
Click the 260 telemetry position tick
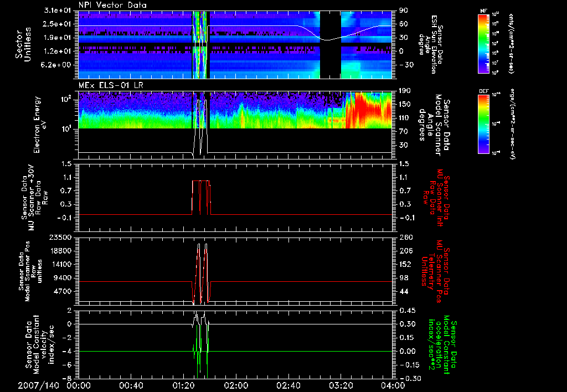pos(405,237)
